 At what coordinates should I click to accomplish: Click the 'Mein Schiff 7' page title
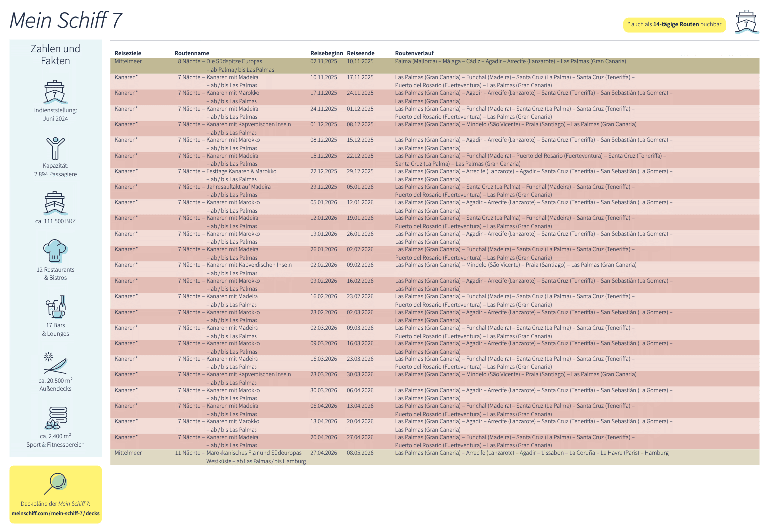point(66,20)
